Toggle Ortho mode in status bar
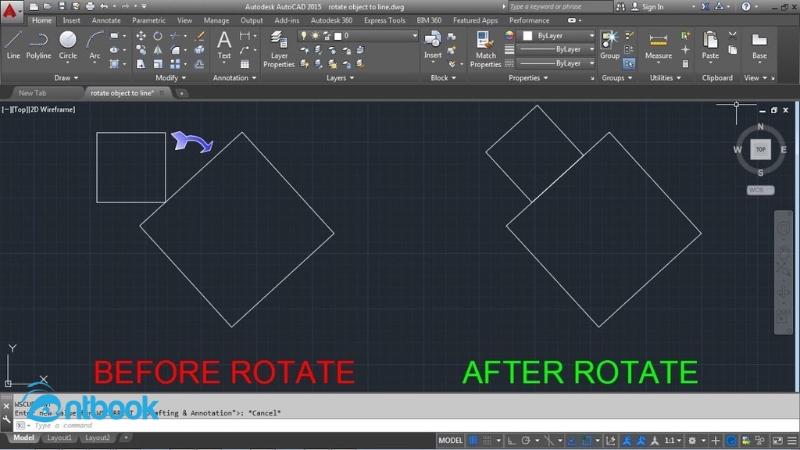800x450 pixels. 511,440
